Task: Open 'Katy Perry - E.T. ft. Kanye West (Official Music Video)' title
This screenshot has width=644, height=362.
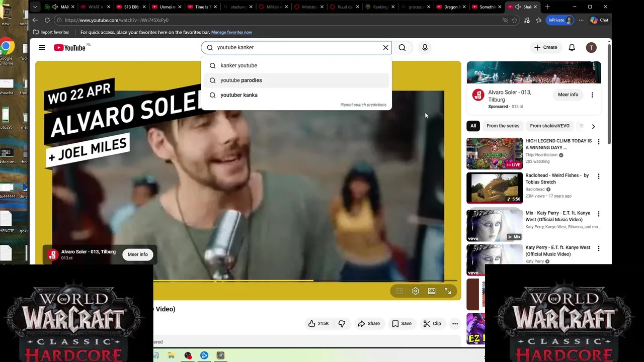Action: (x=558, y=251)
